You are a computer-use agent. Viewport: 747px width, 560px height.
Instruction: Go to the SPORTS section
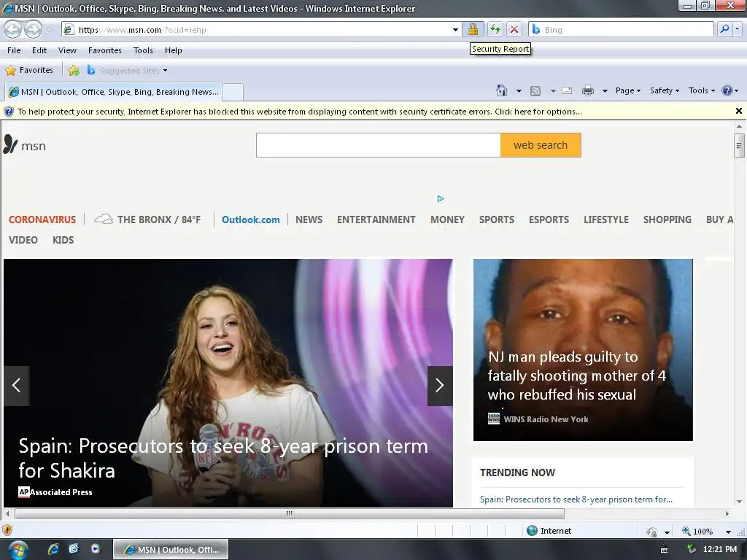pyautogui.click(x=496, y=219)
